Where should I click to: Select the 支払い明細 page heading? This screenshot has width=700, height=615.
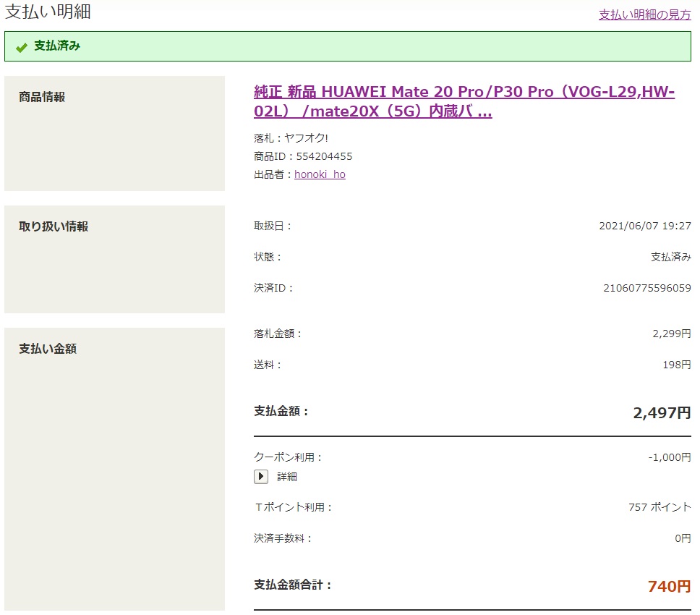point(48,12)
